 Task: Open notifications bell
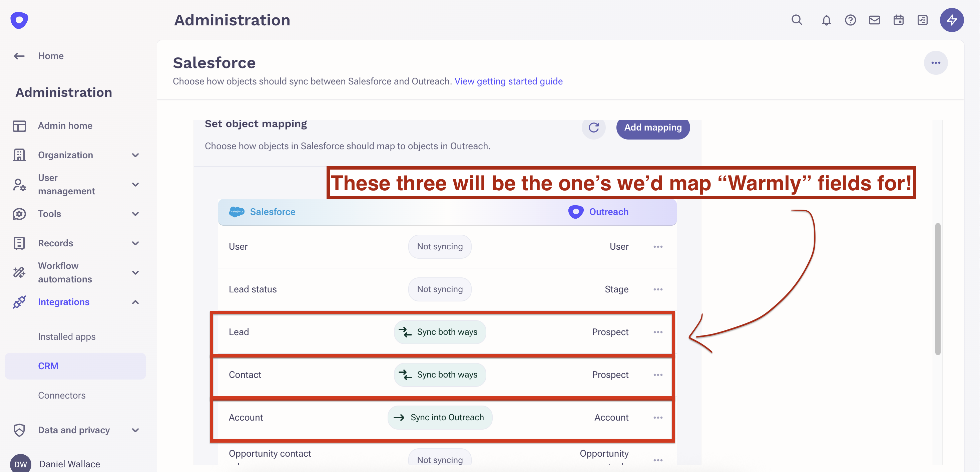click(826, 20)
